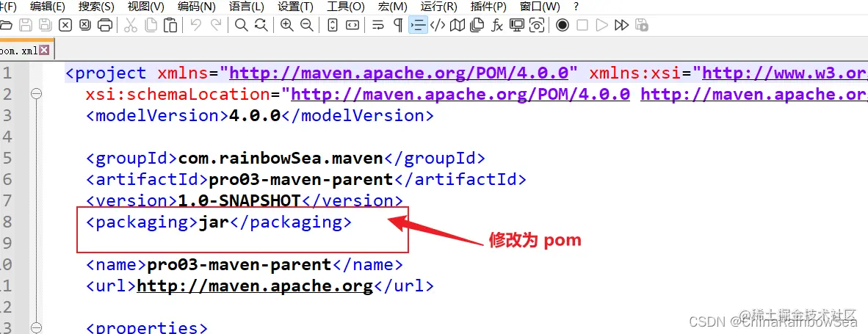Close the current document via toolbar
868x334 pixels.
(x=65, y=26)
